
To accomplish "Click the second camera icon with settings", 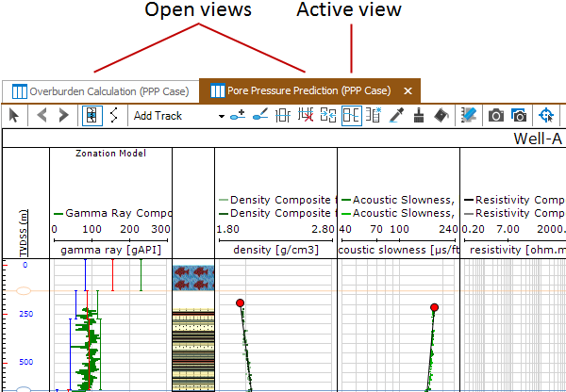I will tap(518, 116).
